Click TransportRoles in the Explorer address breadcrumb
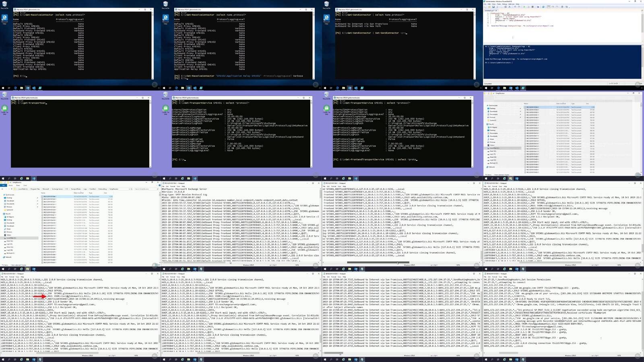This screenshot has width=644, height=362. pyautogui.click(x=76, y=189)
